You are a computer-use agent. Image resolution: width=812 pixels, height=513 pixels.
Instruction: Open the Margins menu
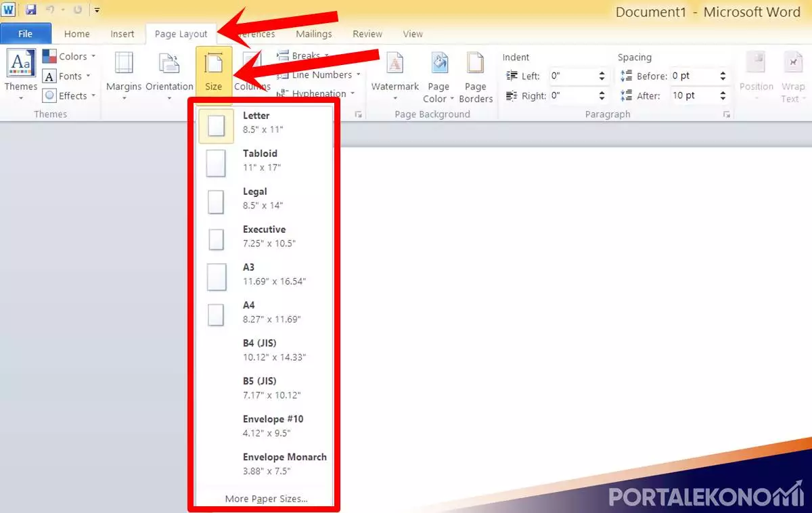124,75
